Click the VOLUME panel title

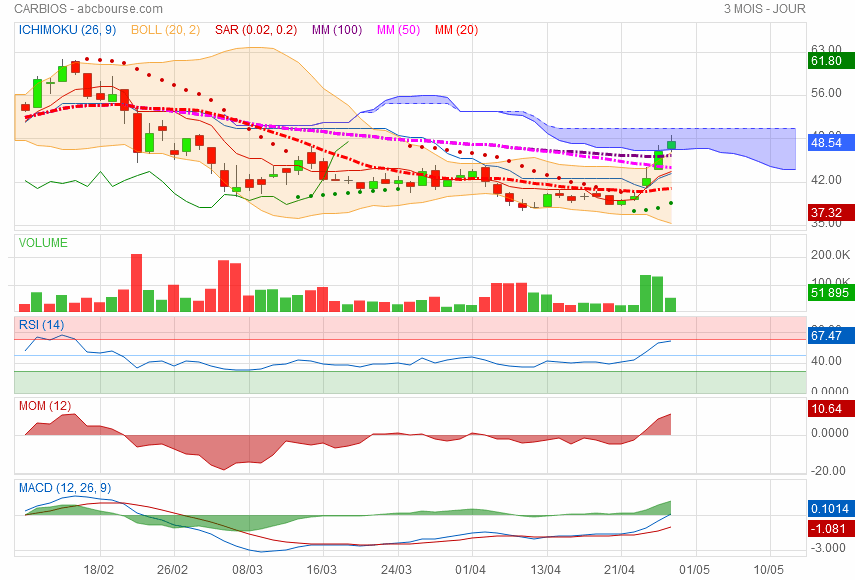point(43,243)
